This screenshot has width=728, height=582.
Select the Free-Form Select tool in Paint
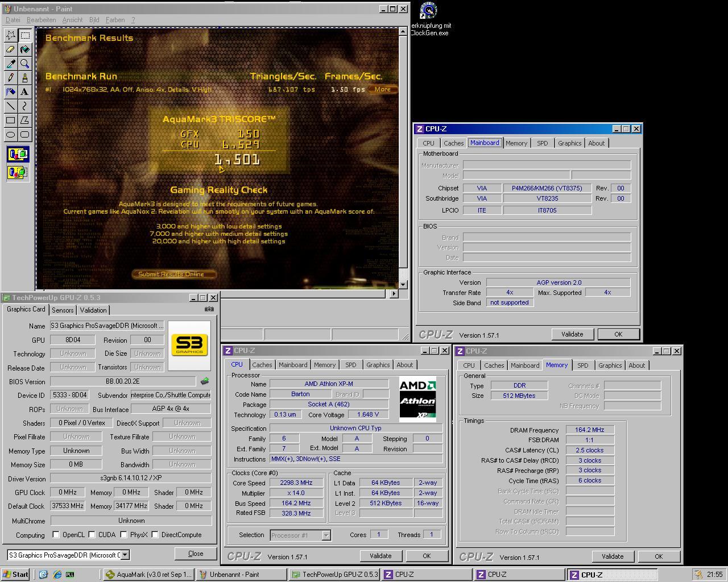point(11,35)
